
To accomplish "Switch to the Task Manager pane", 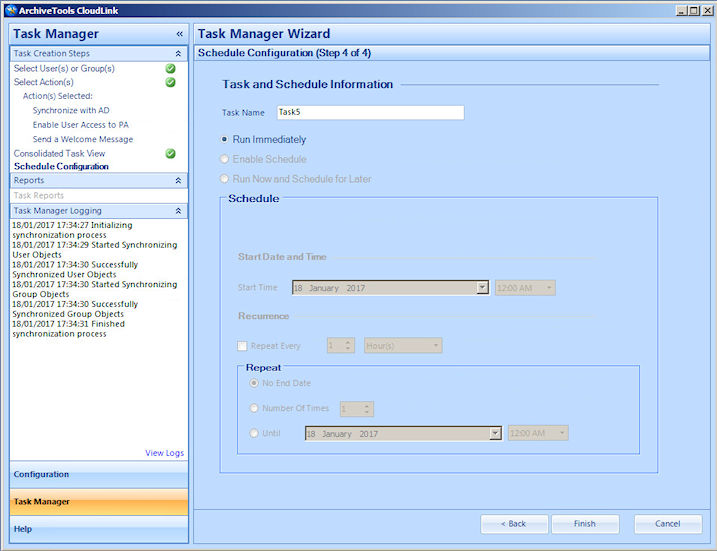I will click(99, 502).
